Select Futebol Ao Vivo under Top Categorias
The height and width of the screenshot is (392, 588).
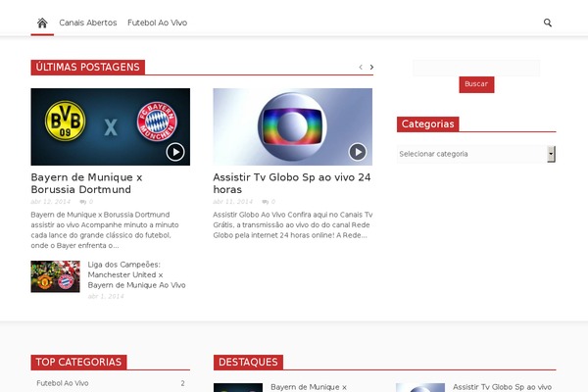pyautogui.click(x=63, y=383)
